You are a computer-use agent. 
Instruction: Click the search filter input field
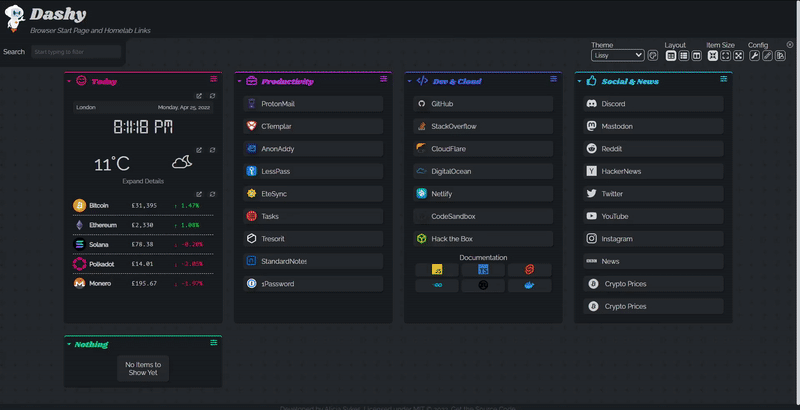(76, 52)
